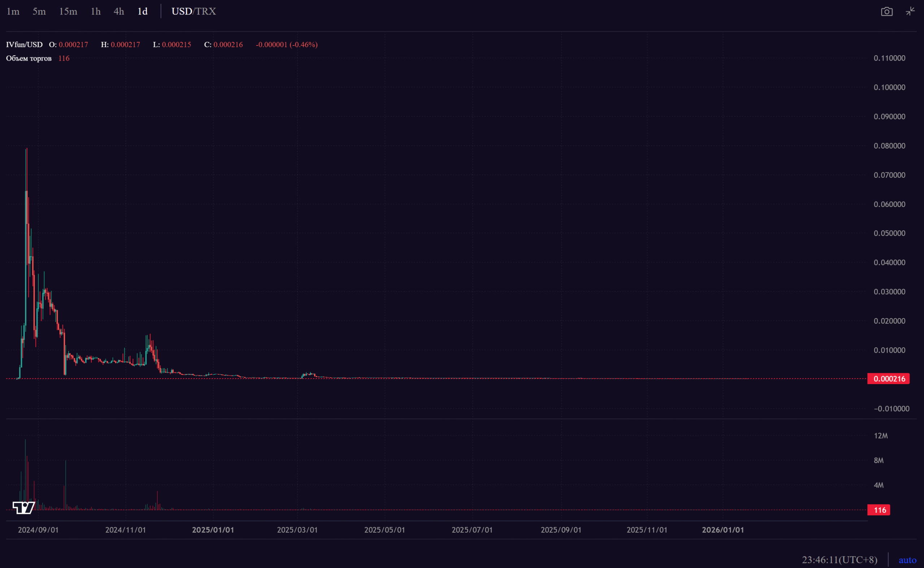Viewport: 924px width, 568px height.
Task: Select the 15m interval
Action: click(68, 12)
